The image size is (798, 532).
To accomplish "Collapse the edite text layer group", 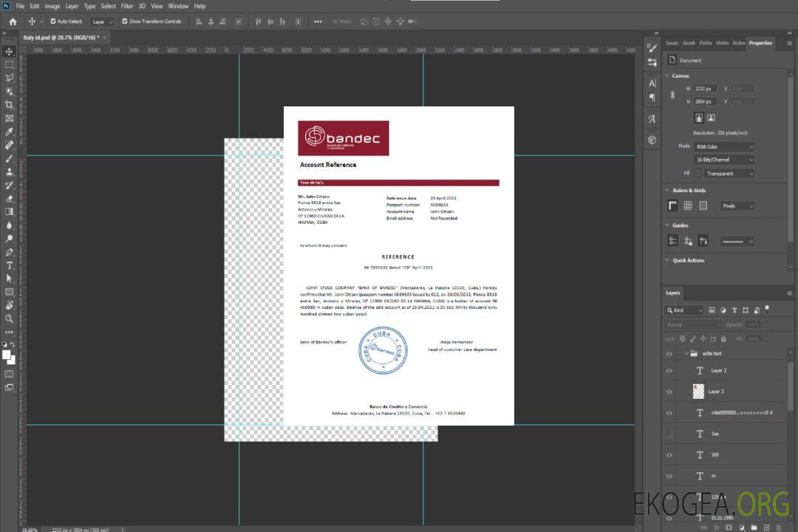I will point(685,354).
